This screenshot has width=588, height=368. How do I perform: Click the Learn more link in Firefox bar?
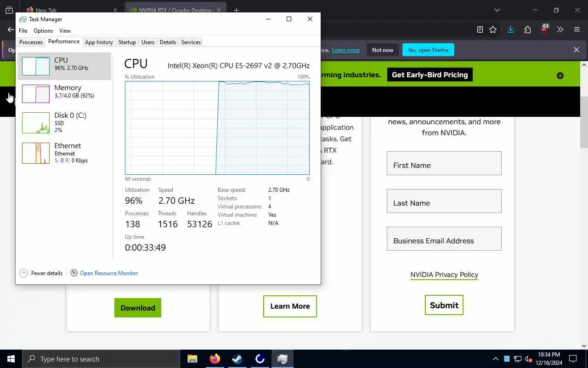pyautogui.click(x=346, y=50)
